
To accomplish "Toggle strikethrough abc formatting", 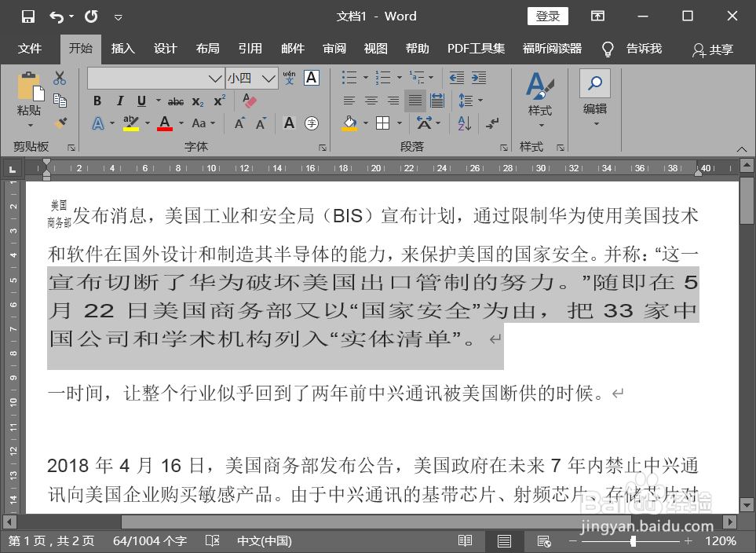I will [176, 101].
